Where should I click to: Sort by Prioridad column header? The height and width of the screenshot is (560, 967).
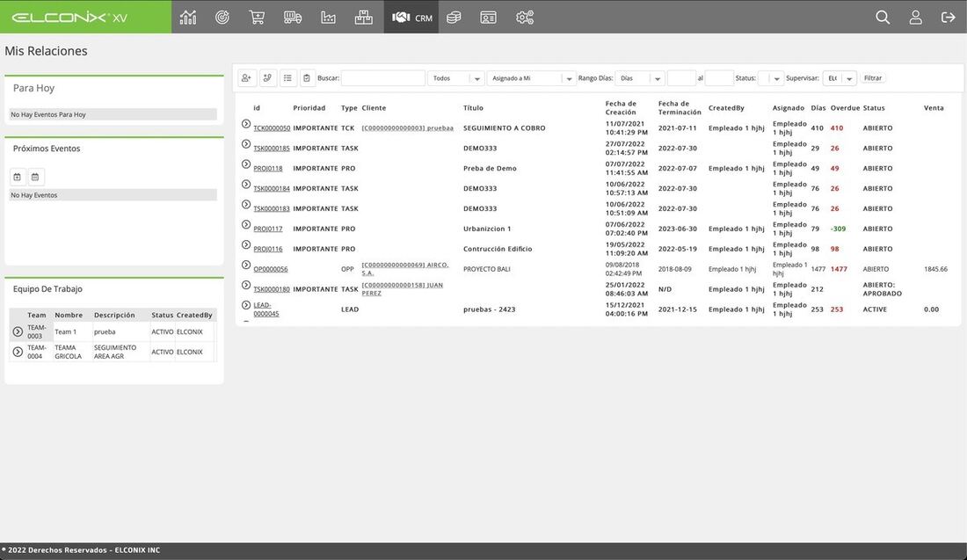(x=309, y=108)
